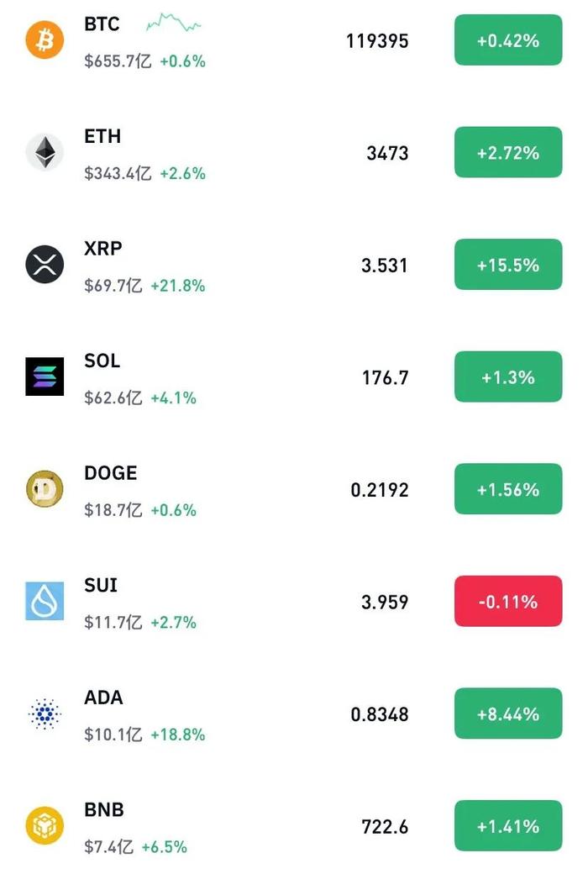Tap the Ethereum diamond logo
The height and width of the screenshot is (874, 588).
[45, 152]
